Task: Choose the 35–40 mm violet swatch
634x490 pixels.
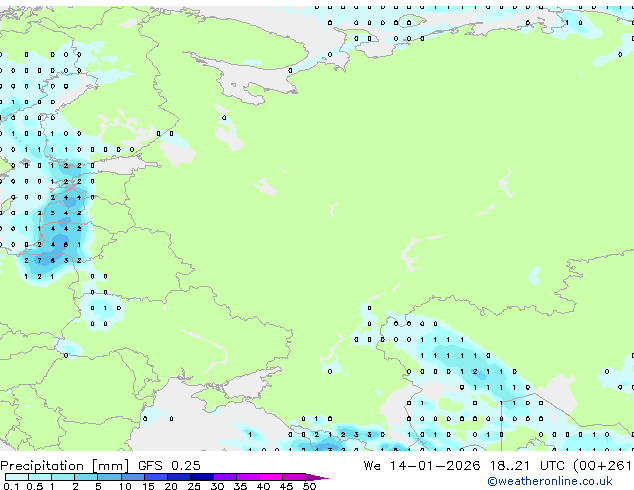Action: [248, 477]
